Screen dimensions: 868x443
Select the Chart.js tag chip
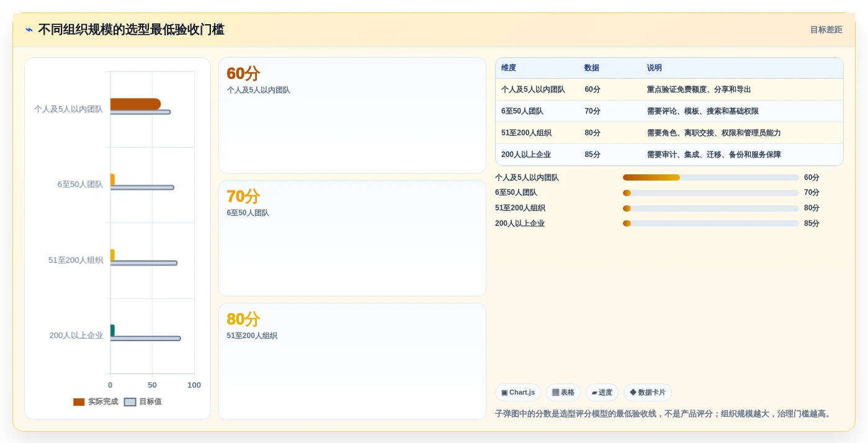(518, 393)
